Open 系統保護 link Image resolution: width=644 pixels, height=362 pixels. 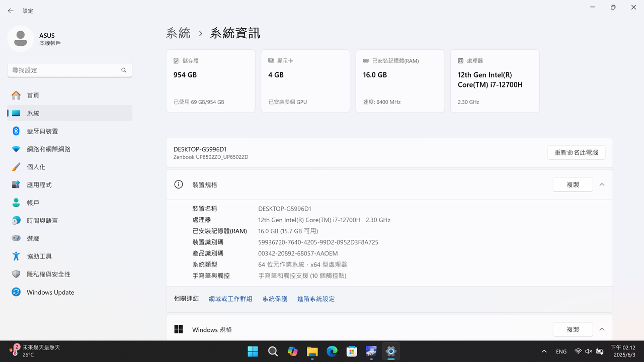click(x=275, y=299)
